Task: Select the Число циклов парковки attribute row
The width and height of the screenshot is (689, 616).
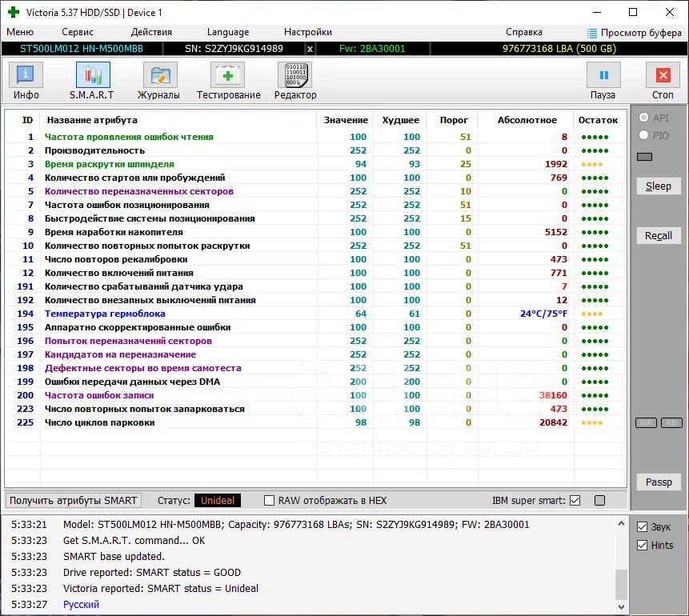Action: [x=315, y=422]
